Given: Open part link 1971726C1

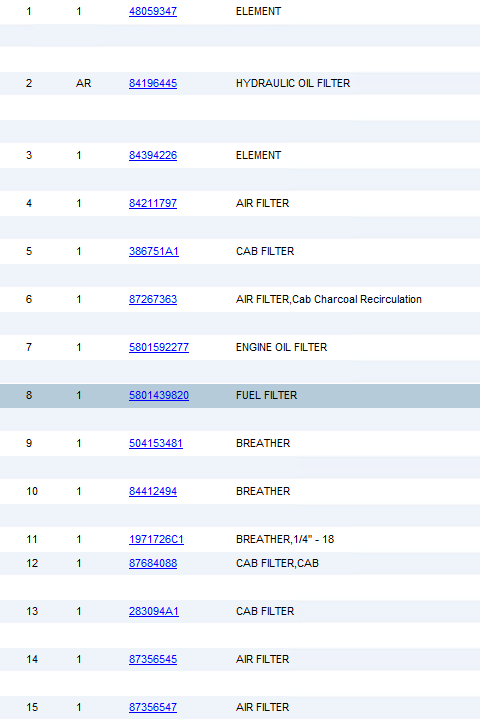Looking at the screenshot, I should [x=156, y=539].
